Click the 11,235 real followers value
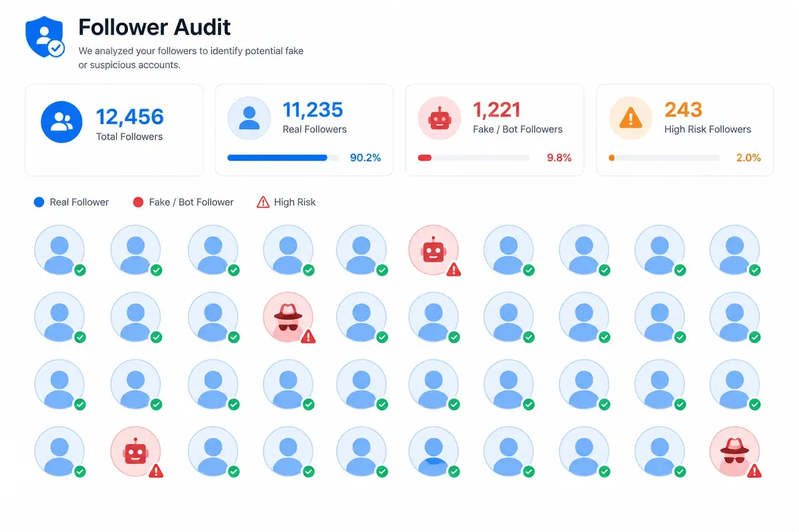This screenshot has width=799, height=532. (x=313, y=110)
